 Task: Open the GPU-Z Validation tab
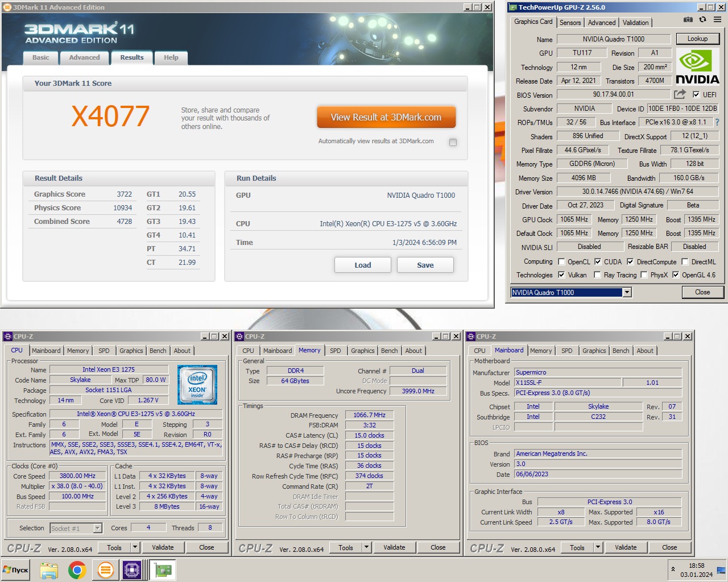pyautogui.click(x=635, y=23)
